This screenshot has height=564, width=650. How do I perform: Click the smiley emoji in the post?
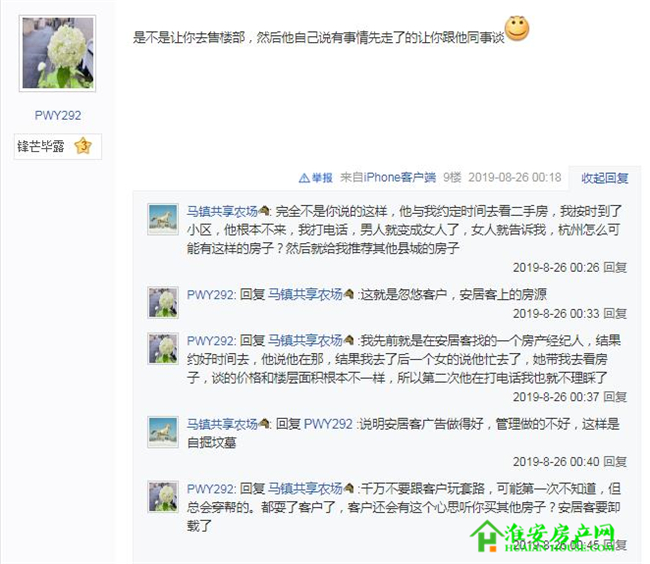517,29
